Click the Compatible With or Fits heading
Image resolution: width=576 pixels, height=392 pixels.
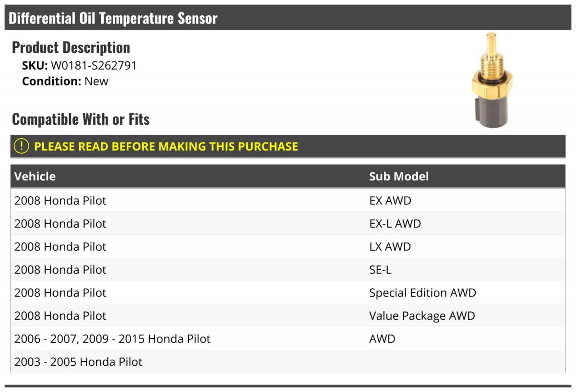[81, 119]
